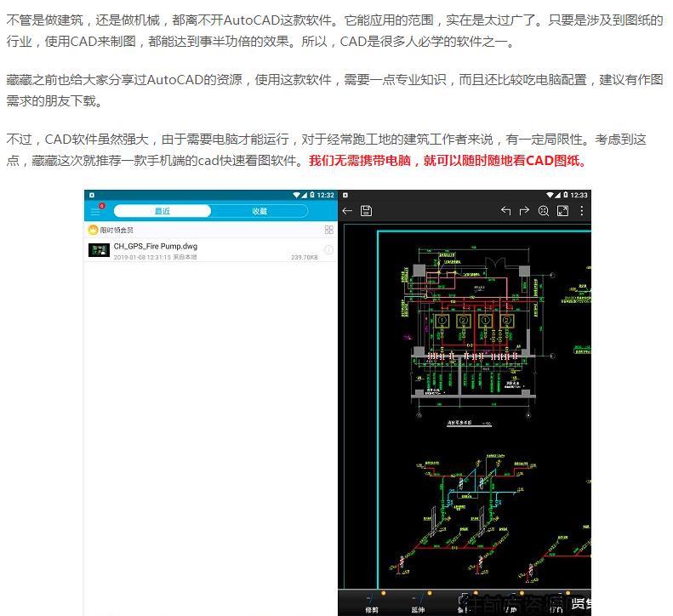Viewport: 673px width, 616px height.
Task: Click the 12:32 clock in the file list status bar
Action: (x=325, y=195)
